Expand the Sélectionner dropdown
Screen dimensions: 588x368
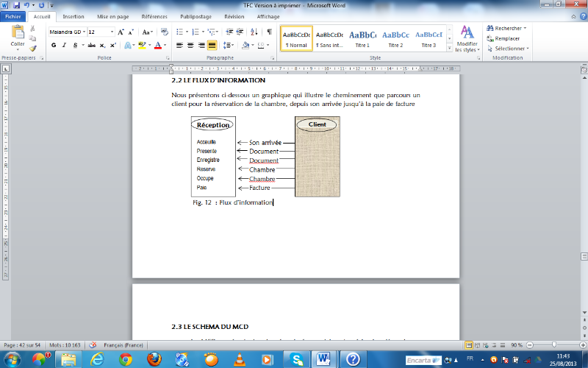[x=508, y=49]
